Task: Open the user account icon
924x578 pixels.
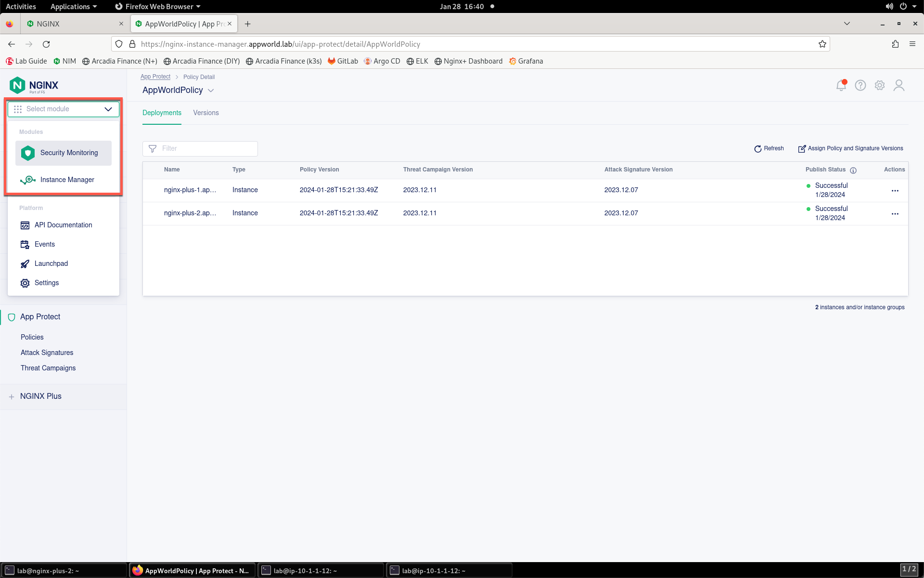Action: [x=899, y=85]
